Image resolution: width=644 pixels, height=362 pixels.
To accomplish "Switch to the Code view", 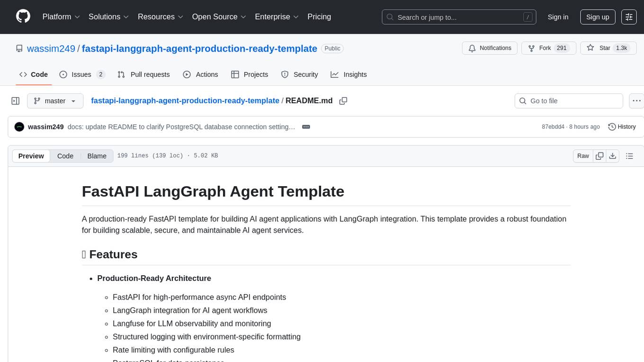I will 65,156.
